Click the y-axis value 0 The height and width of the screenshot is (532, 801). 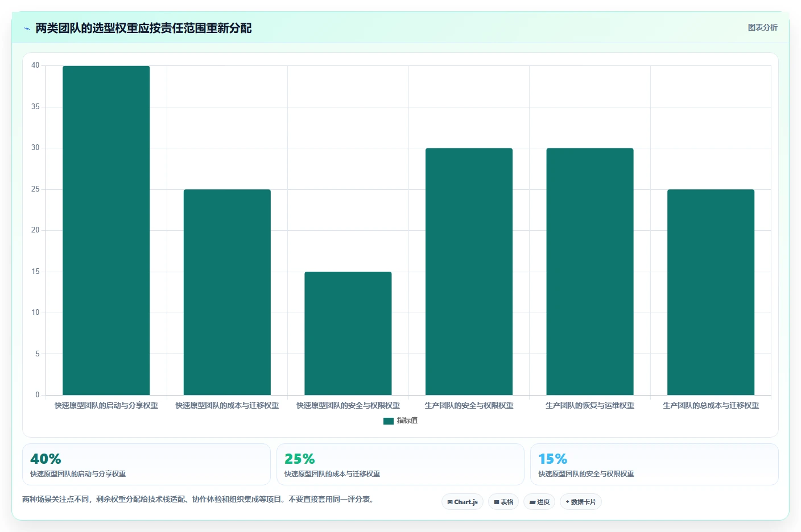[38, 395]
